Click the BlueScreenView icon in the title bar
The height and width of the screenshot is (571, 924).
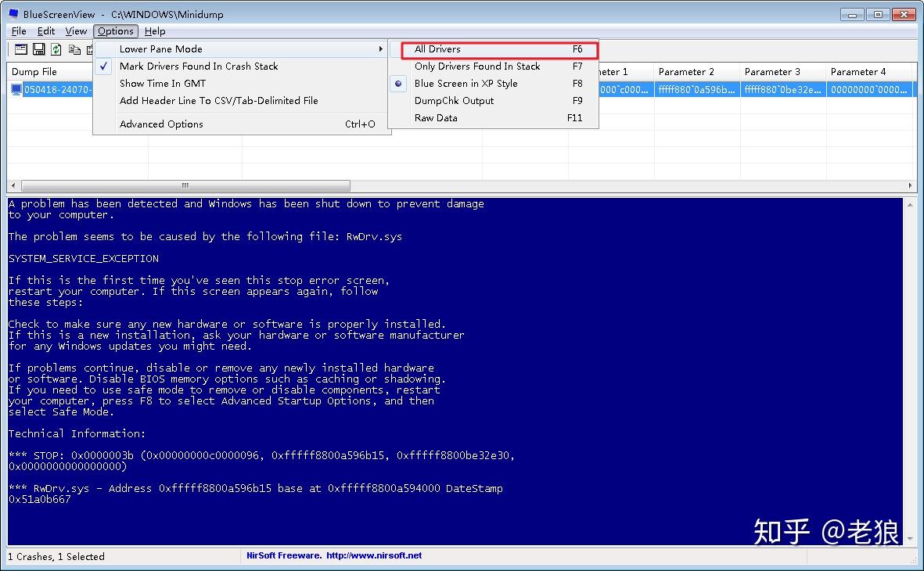click(13, 13)
